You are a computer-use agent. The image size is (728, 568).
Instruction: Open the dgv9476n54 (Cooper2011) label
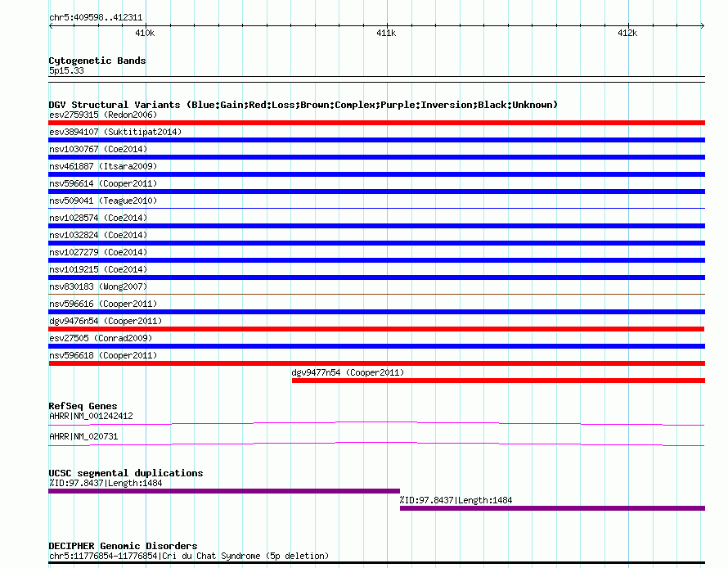pyautogui.click(x=106, y=321)
